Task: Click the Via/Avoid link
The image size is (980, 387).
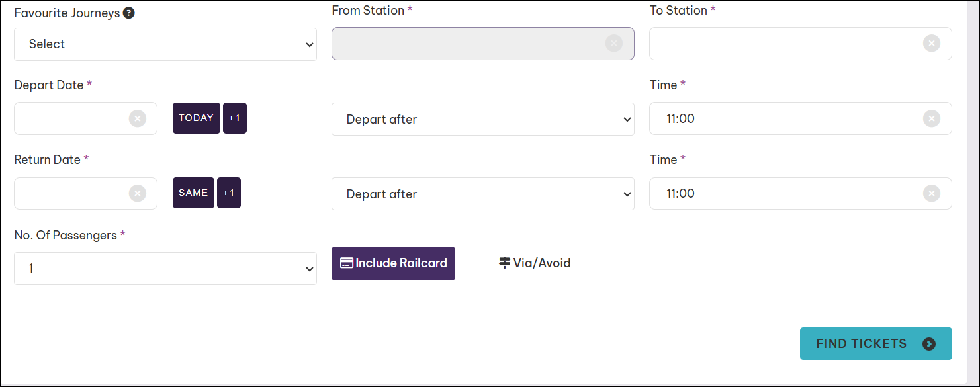Action: click(541, 263)
